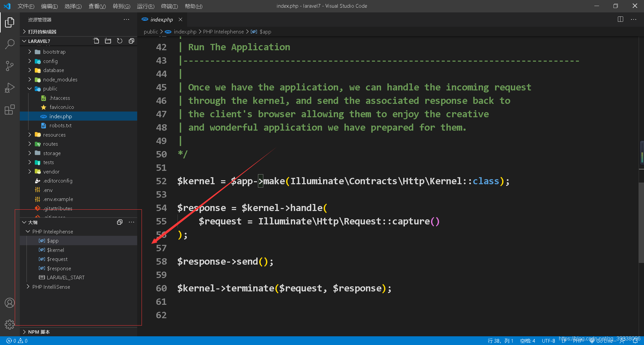Open the Extensions view

pyautogui.click(x=9, y=110)
